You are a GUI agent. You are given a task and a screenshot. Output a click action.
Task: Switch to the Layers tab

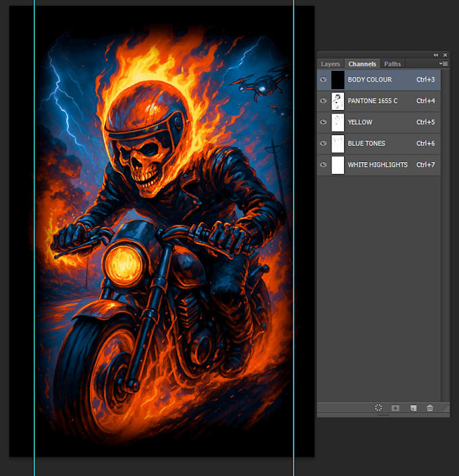(x=330, y=64)
